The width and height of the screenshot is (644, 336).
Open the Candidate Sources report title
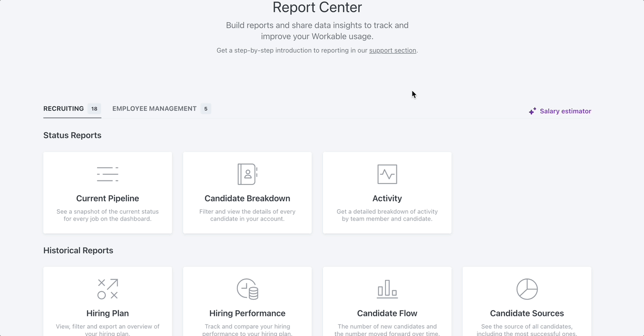(527, 313)
